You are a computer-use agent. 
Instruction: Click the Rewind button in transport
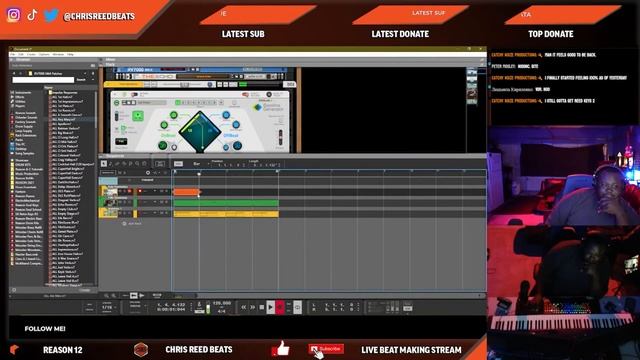pos(244,307)
